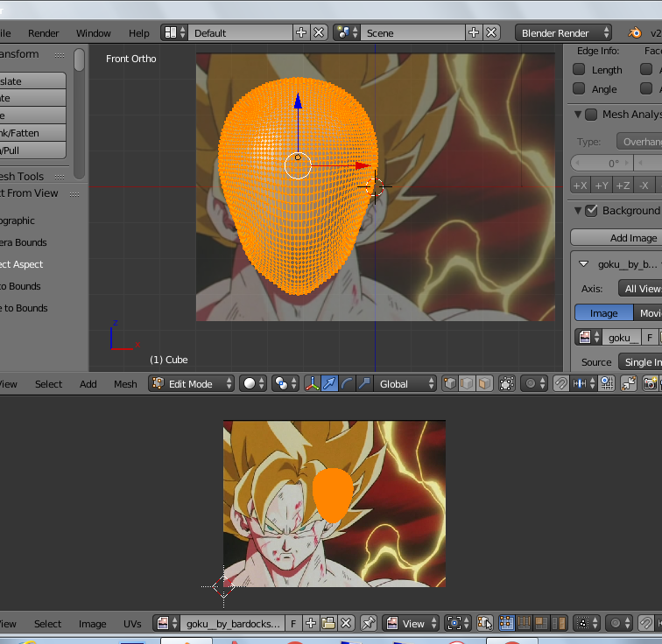Switch to vertex select mode
662x644 pixels.
coord(450,383)
